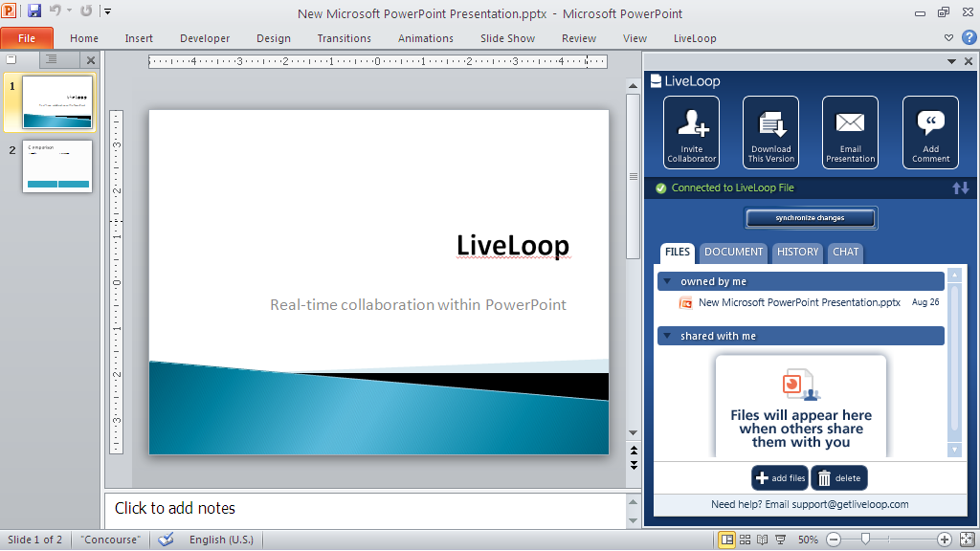
Task: Switch to Outline tab in left pane
Action: 52,59
